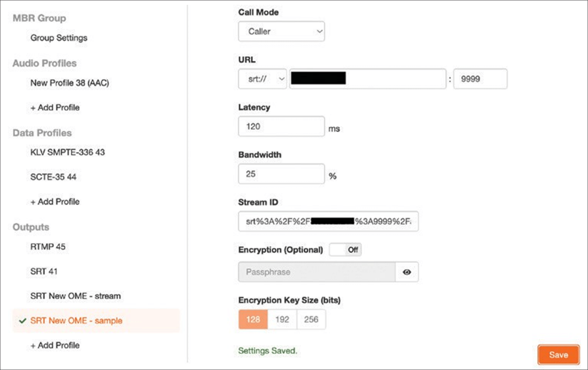Click the Latency input field
Screen dimensions: 588x370
click(x=281, y=126)
